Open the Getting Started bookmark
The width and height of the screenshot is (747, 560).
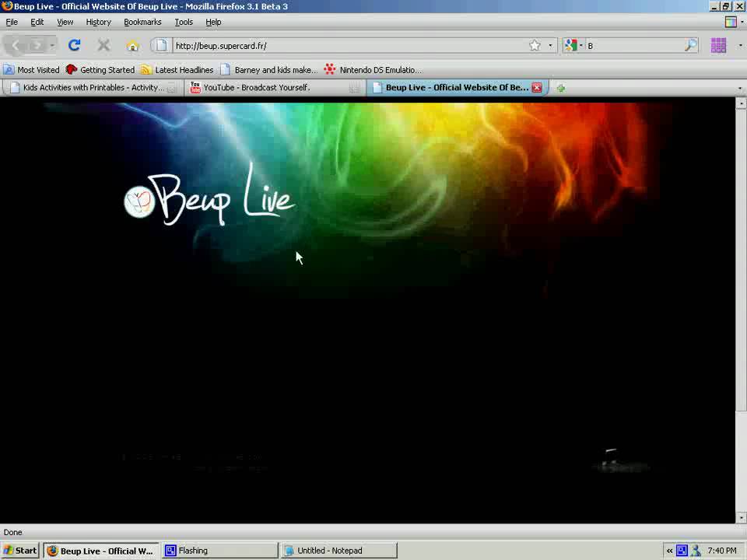(100, 70)
